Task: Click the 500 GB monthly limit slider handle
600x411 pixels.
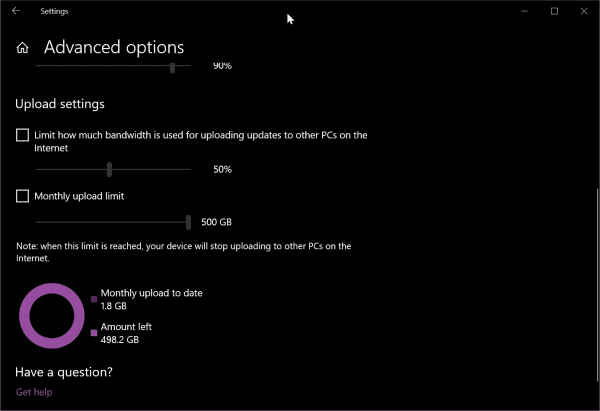Action: [x=188, y=222]
